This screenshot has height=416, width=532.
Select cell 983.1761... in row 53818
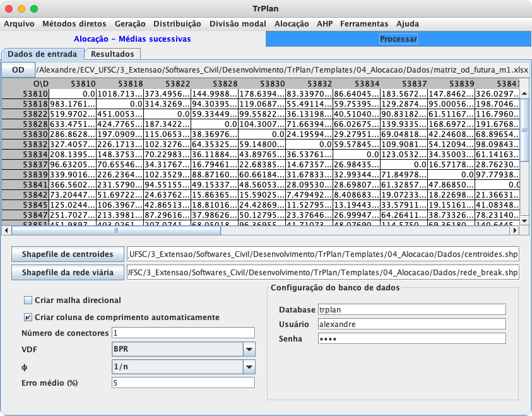pyautogui.click(x=73, y=104)
